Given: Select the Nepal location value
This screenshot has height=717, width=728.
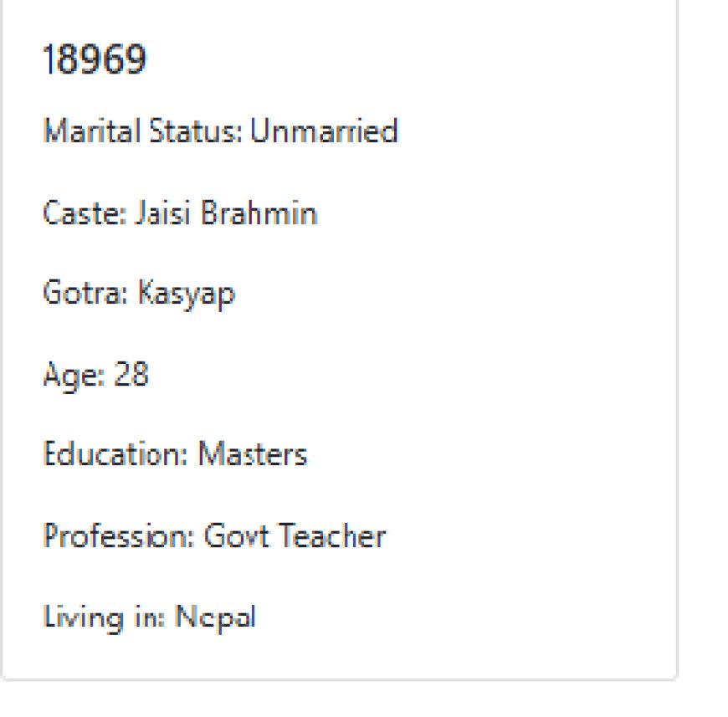Looking at the screenshot, I should (x=215, y=617).
